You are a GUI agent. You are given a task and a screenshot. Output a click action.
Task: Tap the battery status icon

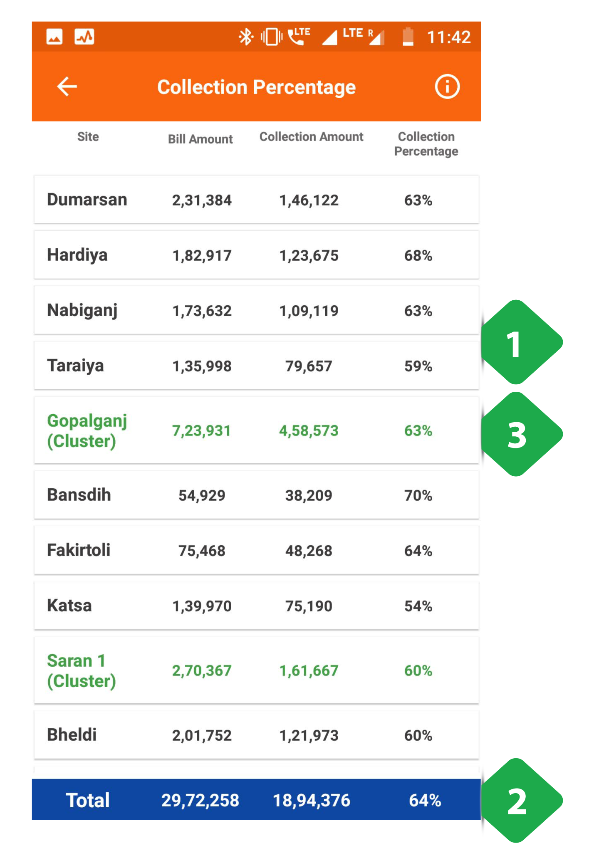coord(408,37)
